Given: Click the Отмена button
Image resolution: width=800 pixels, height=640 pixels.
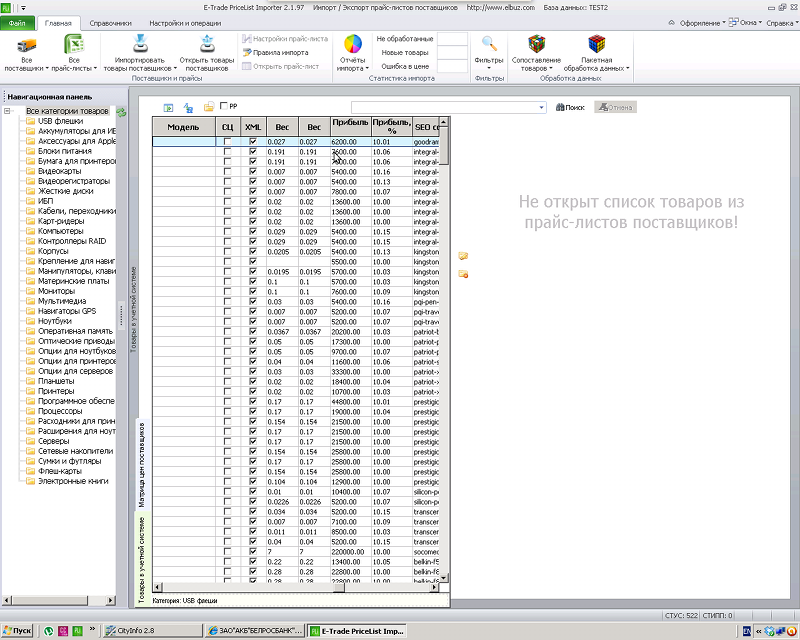Looking at the screenshot, I should (x=615, y=107).
